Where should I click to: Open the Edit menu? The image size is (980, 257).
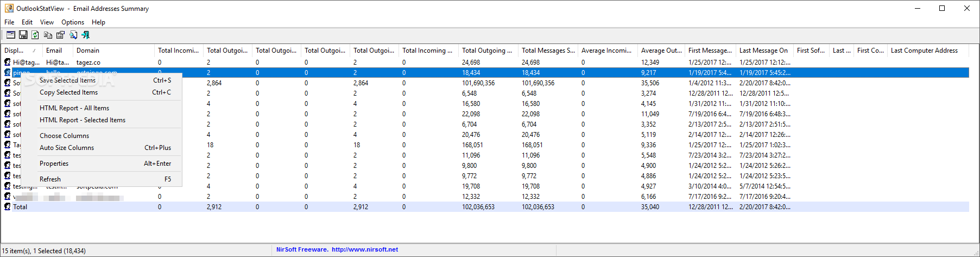(x=27, y=22)
